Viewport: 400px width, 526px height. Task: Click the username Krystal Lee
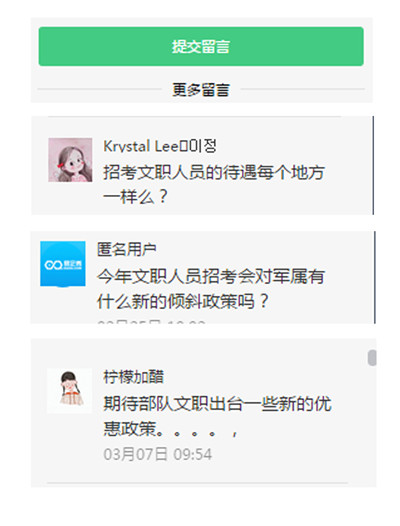141,146
